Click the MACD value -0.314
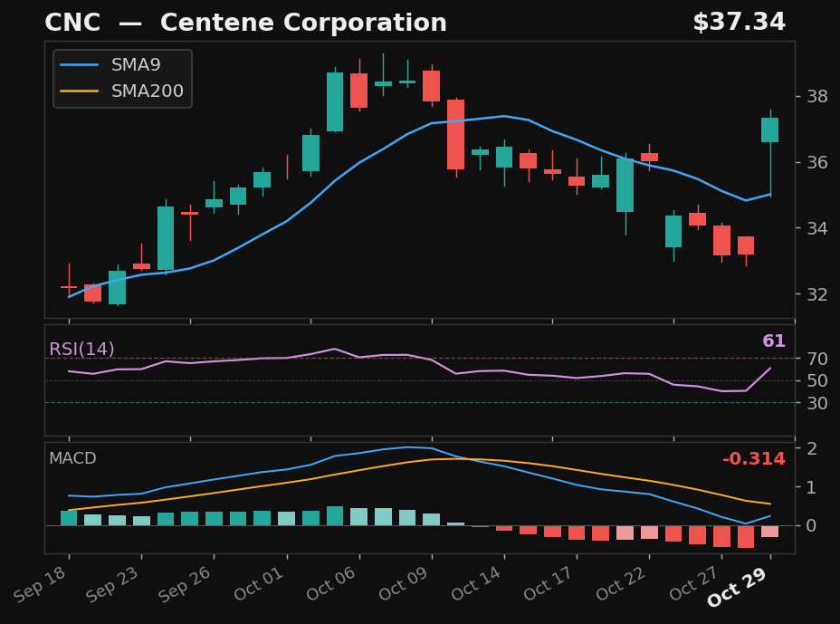The image size is (840, 624). pyautogui.click(x=754, y=459)
